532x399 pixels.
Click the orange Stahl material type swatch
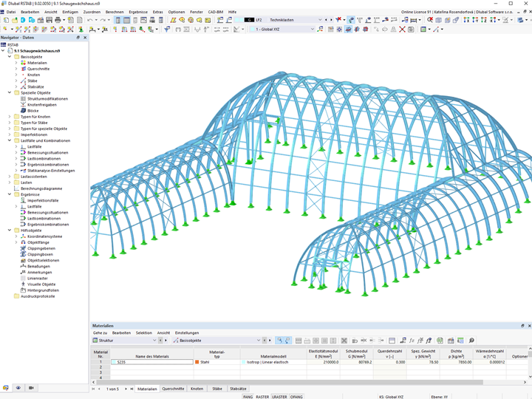point(197,362)
